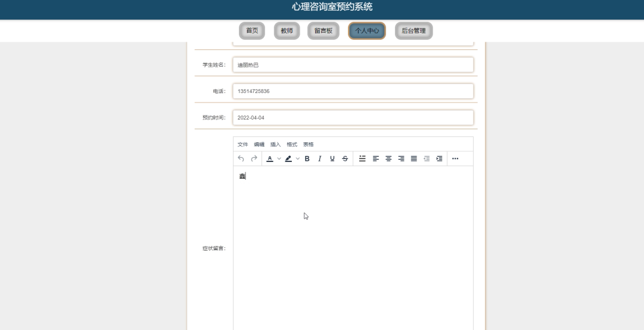The width and height of the screenshot is (644, 330).
Task: Open the 留言板 page
Action: click(x=323, y=31)
